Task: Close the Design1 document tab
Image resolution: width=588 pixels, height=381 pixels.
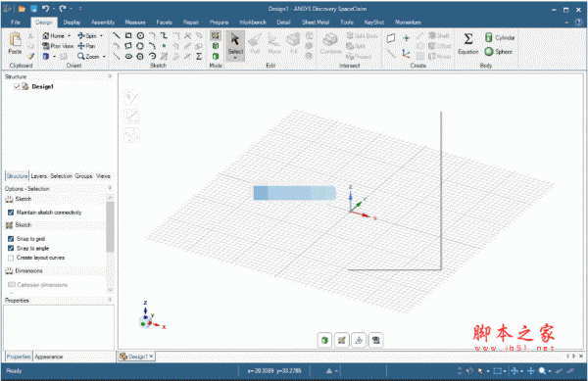Action: 151,357
